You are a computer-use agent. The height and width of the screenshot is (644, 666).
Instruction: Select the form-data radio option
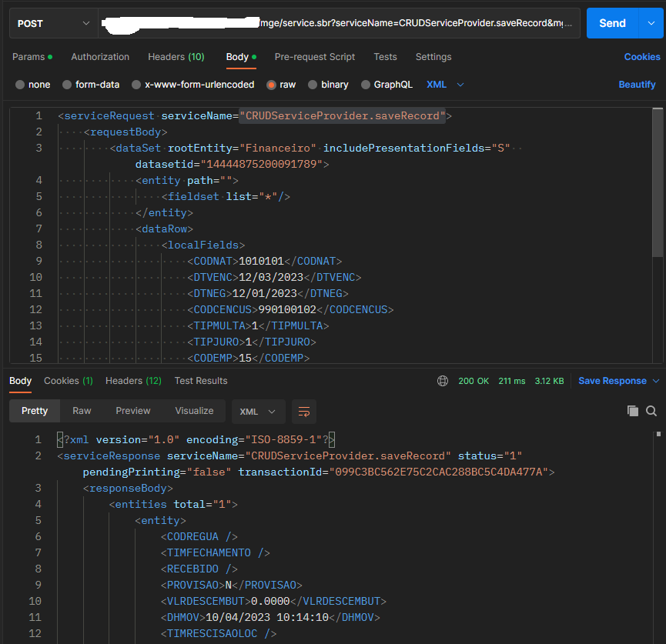(68, 85)
